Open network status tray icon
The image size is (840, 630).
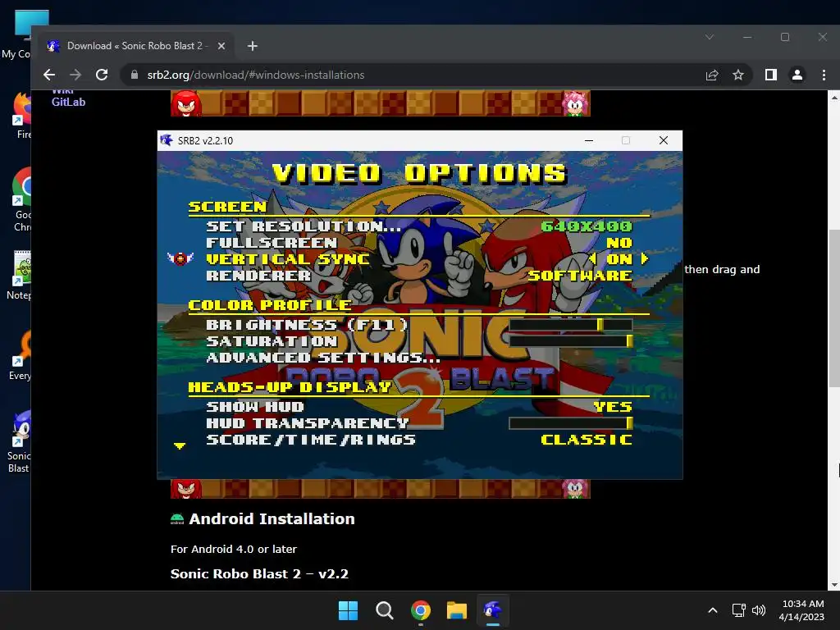[739, 610]
